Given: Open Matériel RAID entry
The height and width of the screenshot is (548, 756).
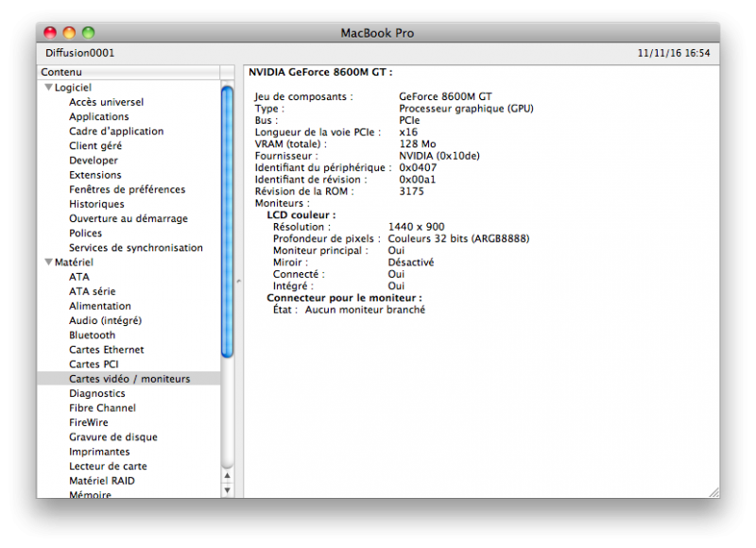Looking at the screenshot, I should point(102,481).
